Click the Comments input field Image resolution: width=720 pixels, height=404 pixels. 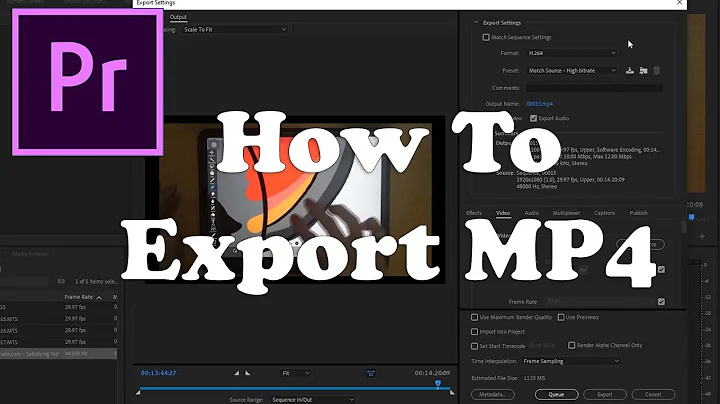[594, 88]
